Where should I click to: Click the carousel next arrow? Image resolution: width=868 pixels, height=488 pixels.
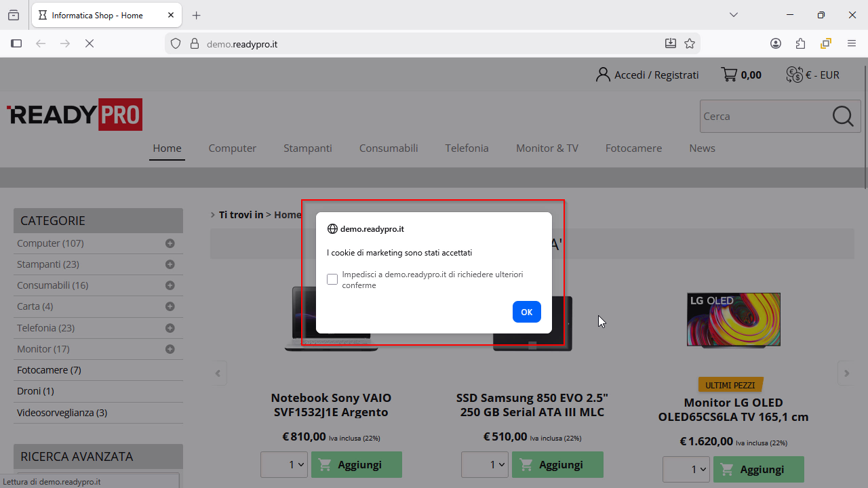[x=846, y=373]
